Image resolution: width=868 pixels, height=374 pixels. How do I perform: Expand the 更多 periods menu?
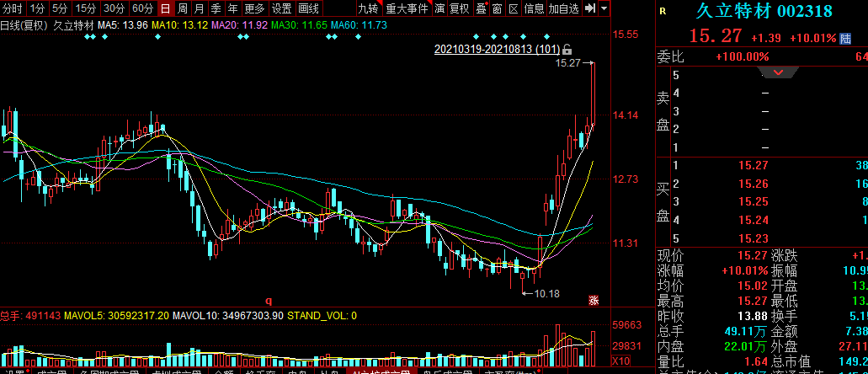[x=254, y=8]
